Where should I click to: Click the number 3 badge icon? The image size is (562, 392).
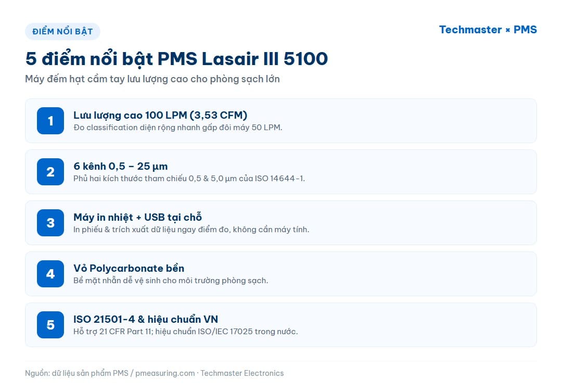coord(50,223)
